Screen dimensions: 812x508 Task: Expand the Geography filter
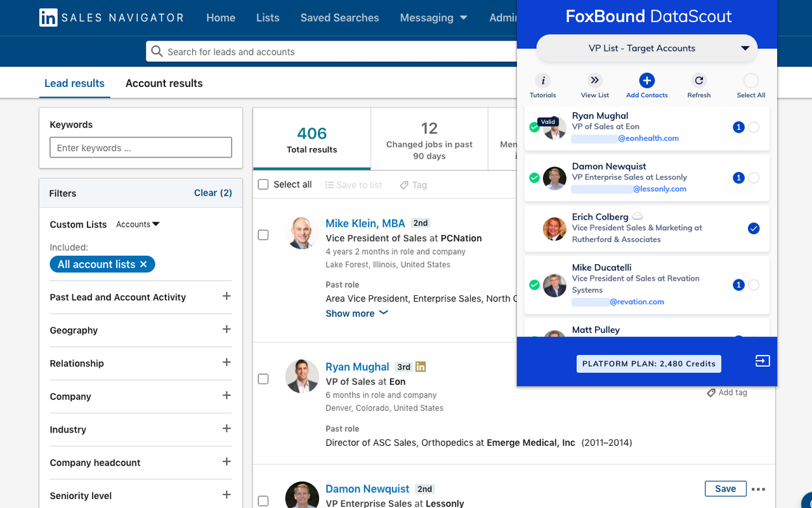(x=226, y=329)
